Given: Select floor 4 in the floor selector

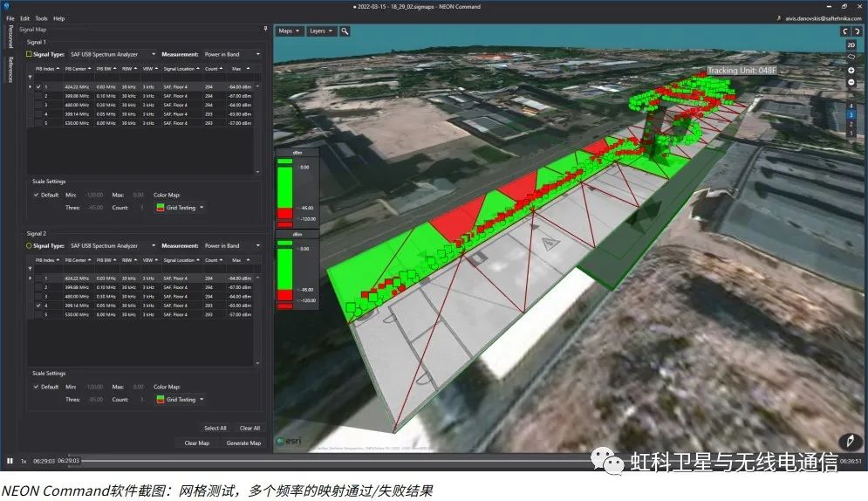Looking at the screenshot, I should pos(851,106).
